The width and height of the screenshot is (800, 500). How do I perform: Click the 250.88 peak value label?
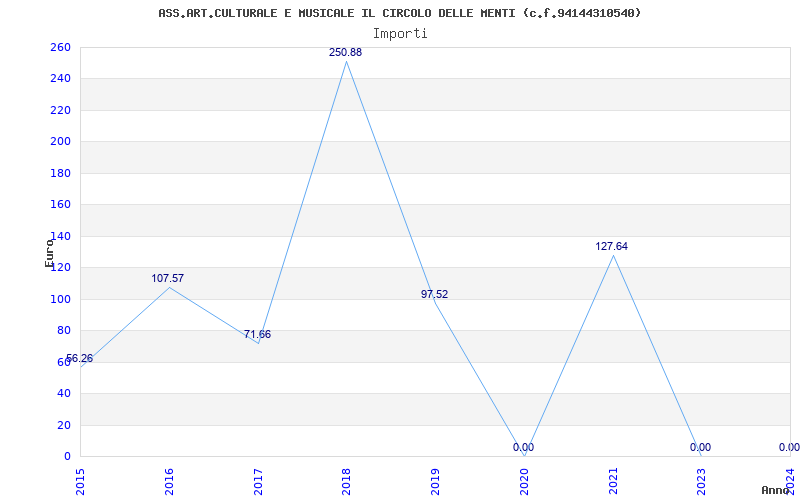[345, 52]
